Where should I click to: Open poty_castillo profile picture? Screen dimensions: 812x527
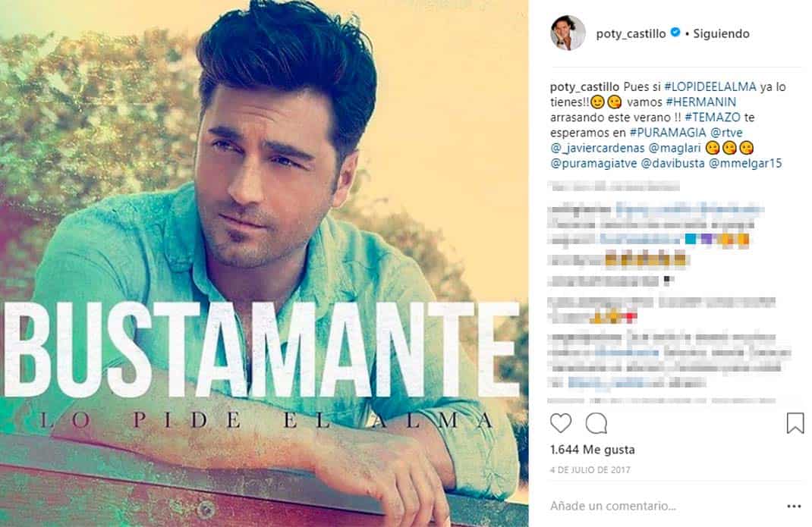568,33
